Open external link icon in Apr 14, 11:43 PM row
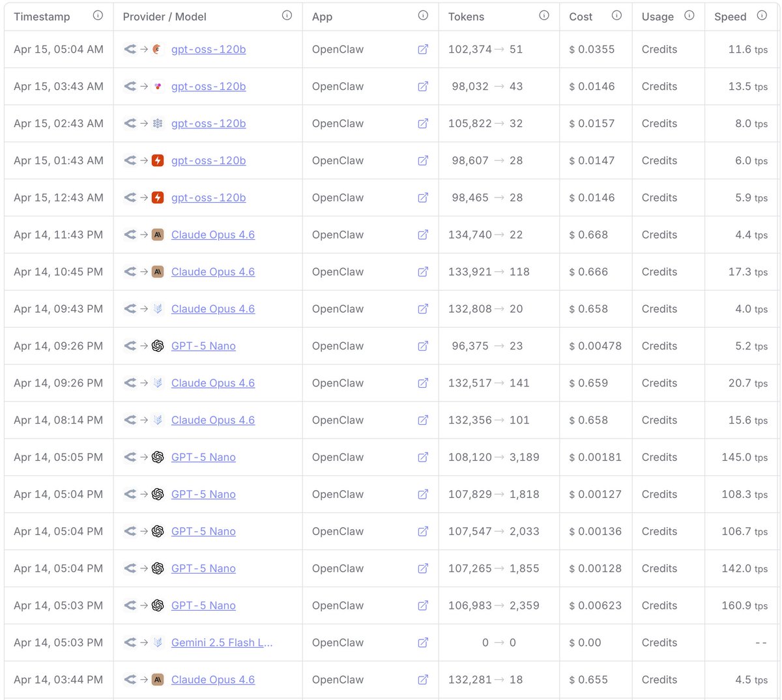Screen dimensions: 782x700 coord(423,235)
